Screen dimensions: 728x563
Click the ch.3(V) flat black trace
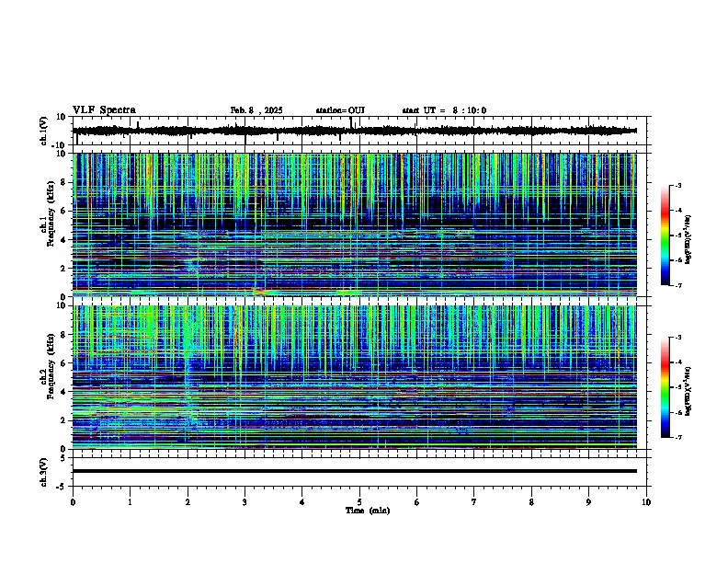click(x=355, y=471)
